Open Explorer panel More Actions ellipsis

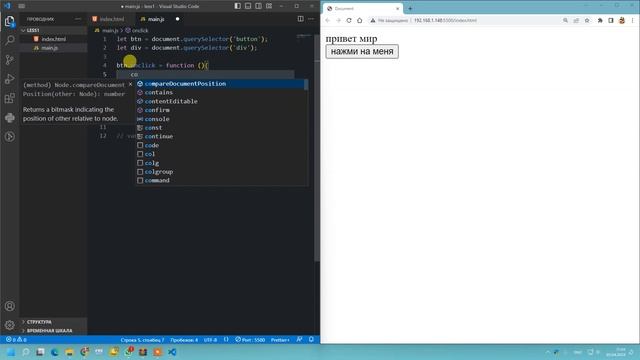coord(78,19)
